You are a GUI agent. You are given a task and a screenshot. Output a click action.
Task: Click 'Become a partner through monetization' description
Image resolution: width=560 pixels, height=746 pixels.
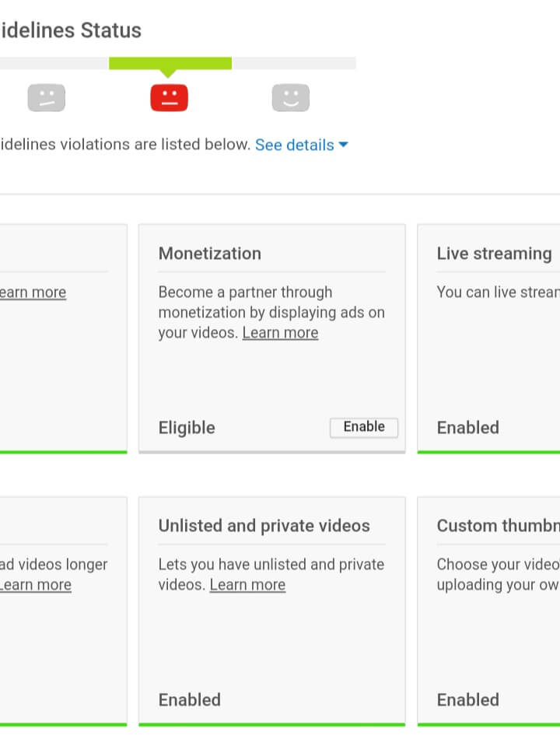coord(271,313)
